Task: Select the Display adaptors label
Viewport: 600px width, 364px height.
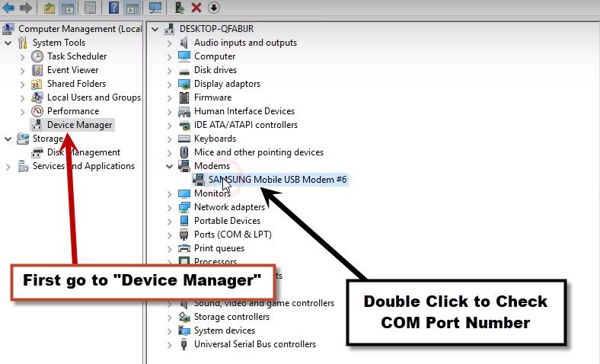Action: click(228, 84)
